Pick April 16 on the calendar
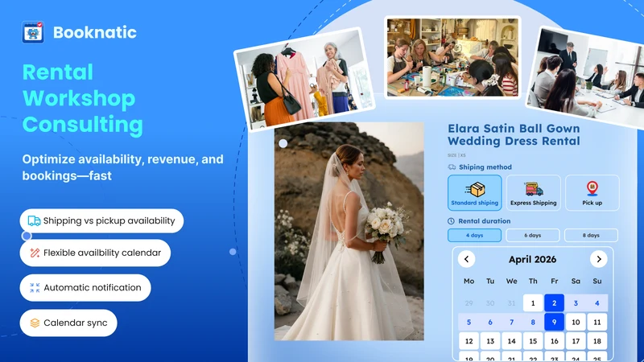 [555, 341]
